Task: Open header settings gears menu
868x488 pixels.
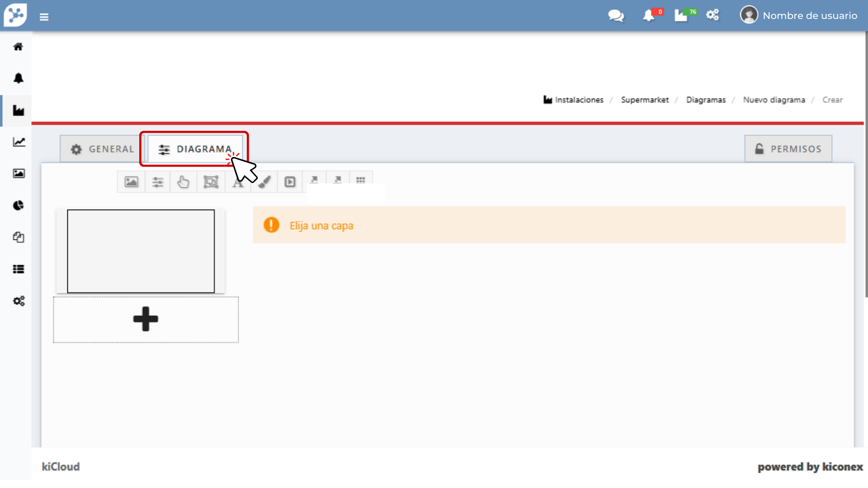Action: 712,15
